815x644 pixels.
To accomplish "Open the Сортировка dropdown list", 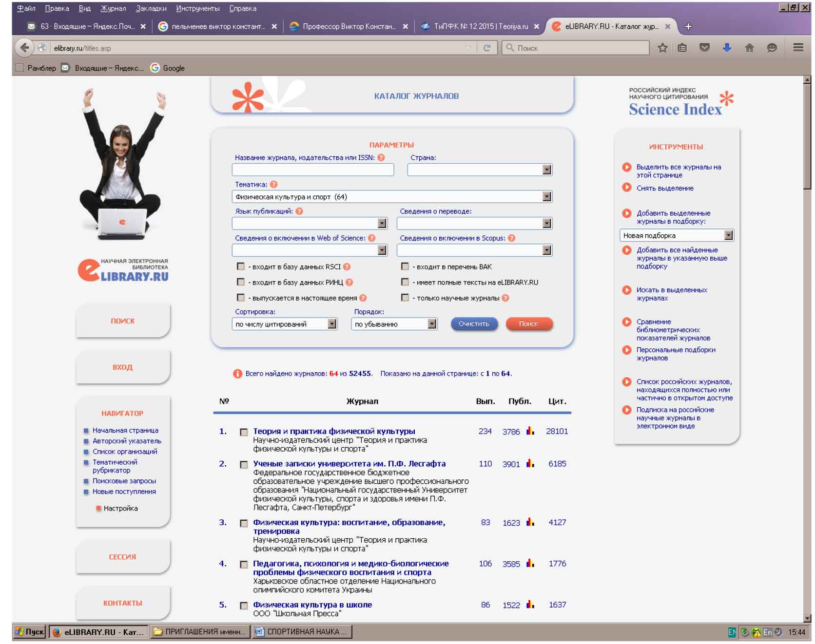I will coord(332,324).
